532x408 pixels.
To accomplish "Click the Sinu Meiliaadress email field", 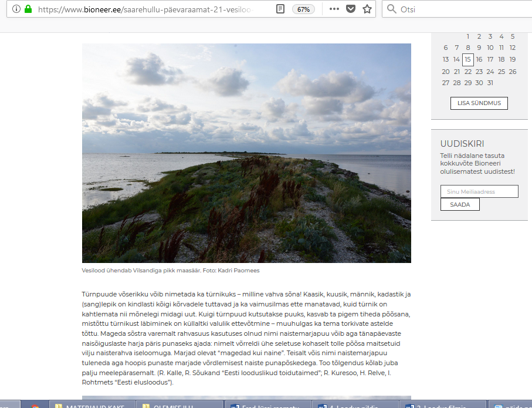I will [x=479, y=191].
